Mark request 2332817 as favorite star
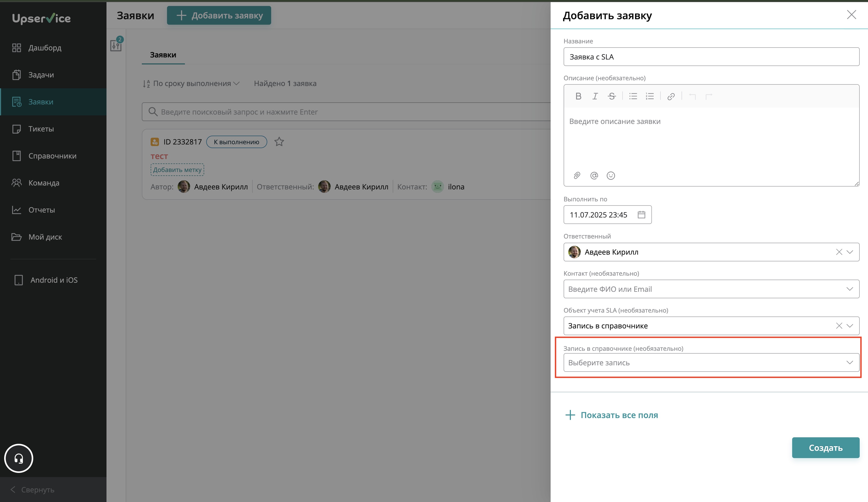Screen dimensions: 868x502 [x=279, y=142]
